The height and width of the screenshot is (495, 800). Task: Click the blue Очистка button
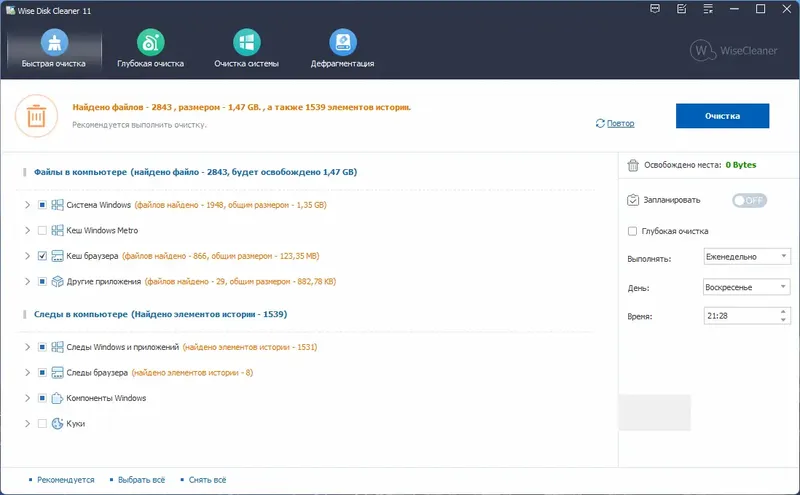coord(722,116)
